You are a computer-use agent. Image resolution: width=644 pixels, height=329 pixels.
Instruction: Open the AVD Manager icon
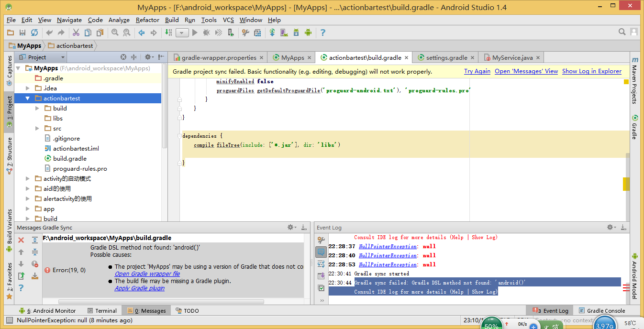pyautogui.click(x=284, y=33)
